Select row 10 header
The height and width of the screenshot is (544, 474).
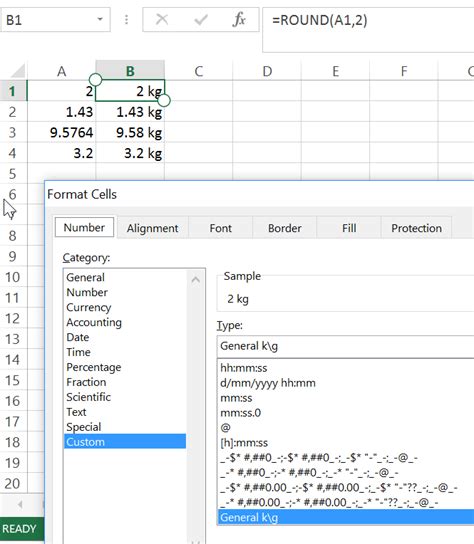[13, 277]
